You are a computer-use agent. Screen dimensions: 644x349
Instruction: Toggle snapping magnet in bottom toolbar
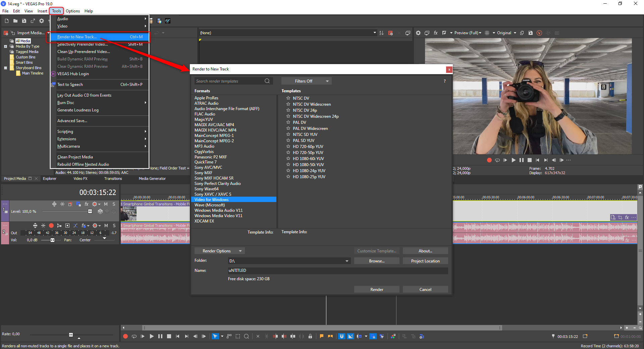click(x=341, y=336)
